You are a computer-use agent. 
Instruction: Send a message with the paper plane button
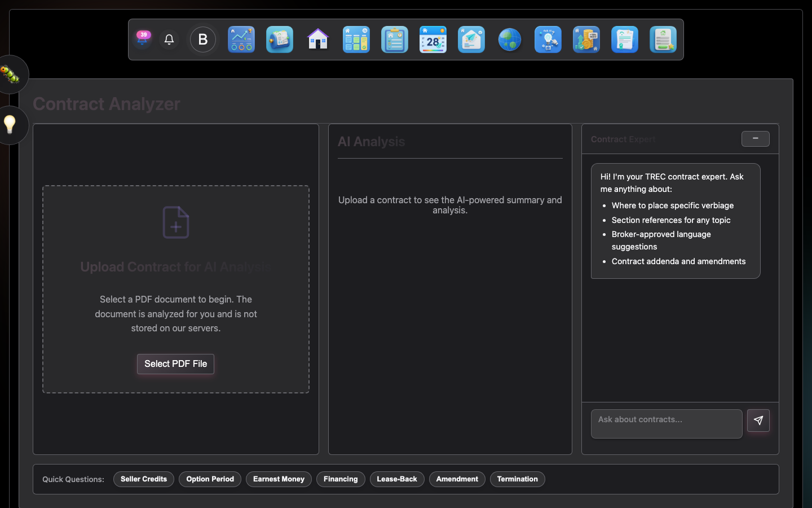pyautogui.click(x=758, y=421)
